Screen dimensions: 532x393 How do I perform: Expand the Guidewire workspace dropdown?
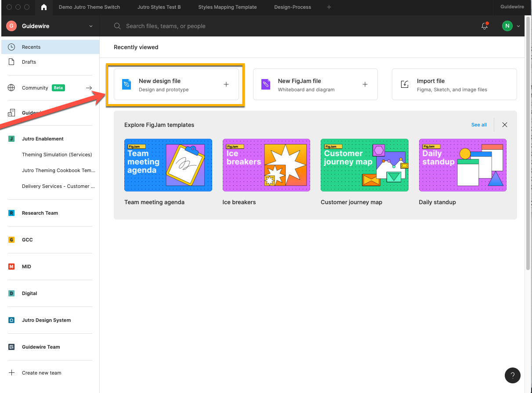[x=91, y=26]
